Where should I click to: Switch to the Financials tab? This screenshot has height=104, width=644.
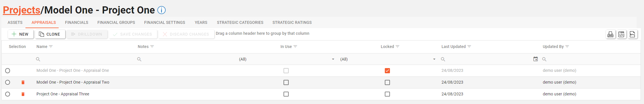pyautogui.click(x=77, y=22)
